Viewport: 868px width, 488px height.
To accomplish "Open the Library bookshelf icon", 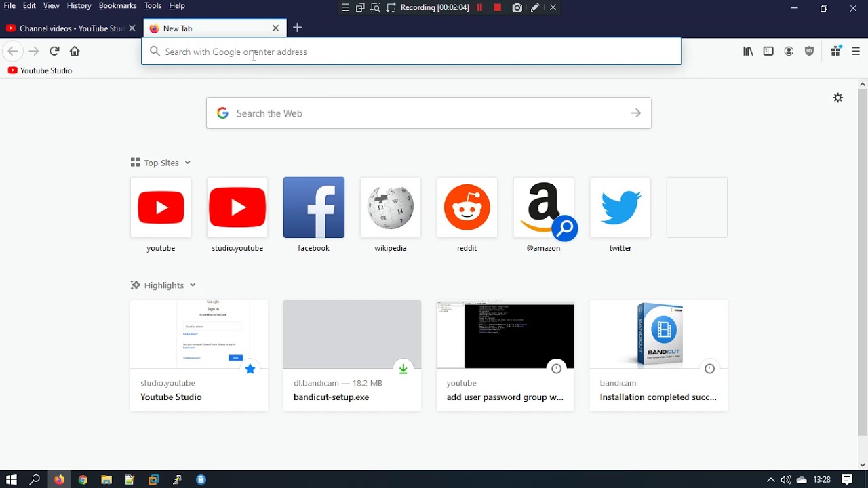I will pyautogui.click(x=748, y=51).
